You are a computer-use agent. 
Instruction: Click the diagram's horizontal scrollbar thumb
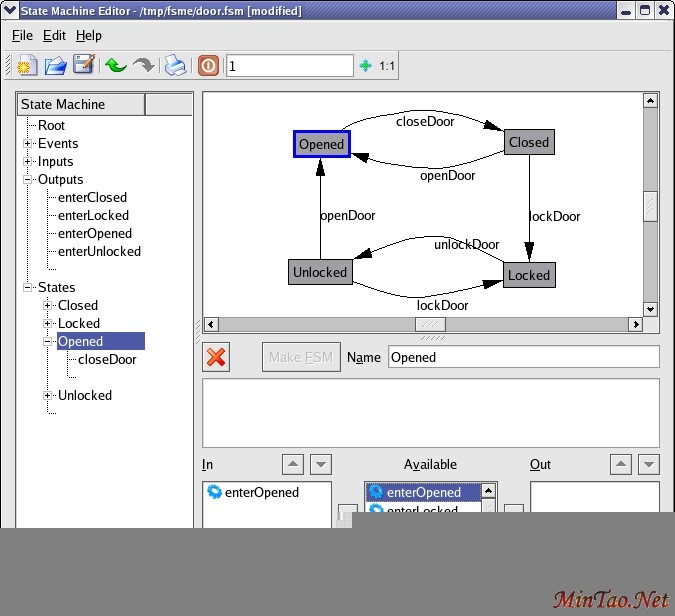click(430, 324)
